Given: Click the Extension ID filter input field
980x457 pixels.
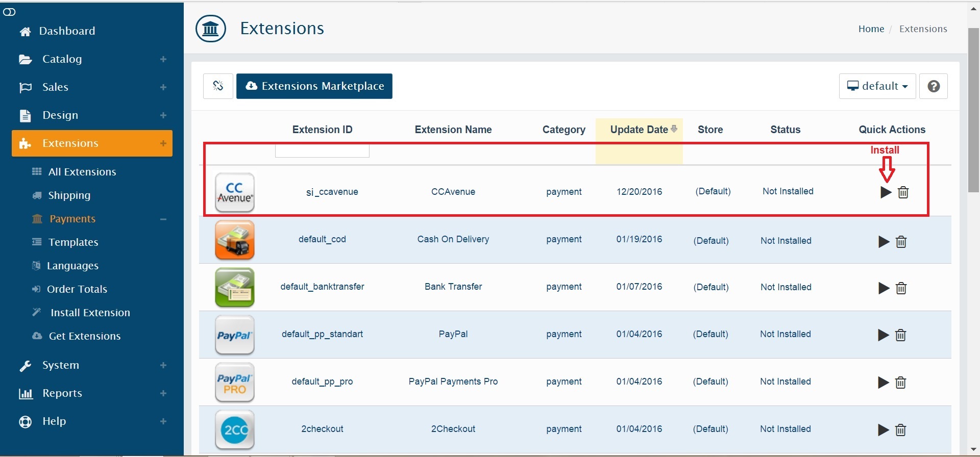Looking at the screenshot, I should 322,151.
